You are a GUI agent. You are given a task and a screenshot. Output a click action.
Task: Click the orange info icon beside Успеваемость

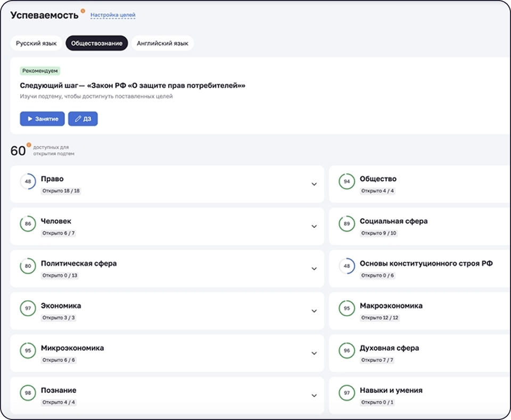(83, 11)
